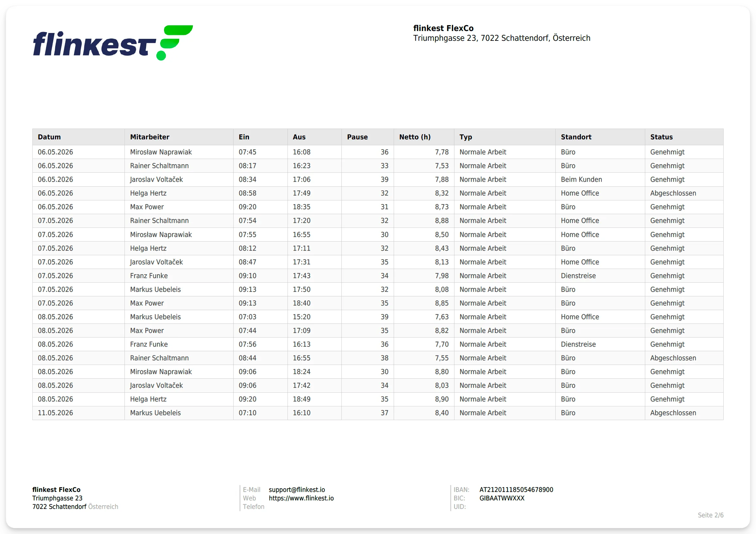Click the Seite 2/6 page indicator
This screenshot has width=756, height=534.
[x=710, y=515]
